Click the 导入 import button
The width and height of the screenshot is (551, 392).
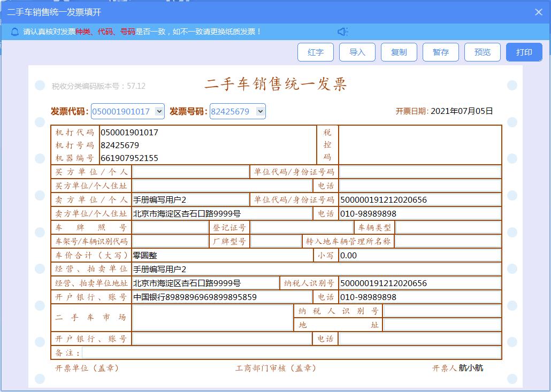[357, 52]
